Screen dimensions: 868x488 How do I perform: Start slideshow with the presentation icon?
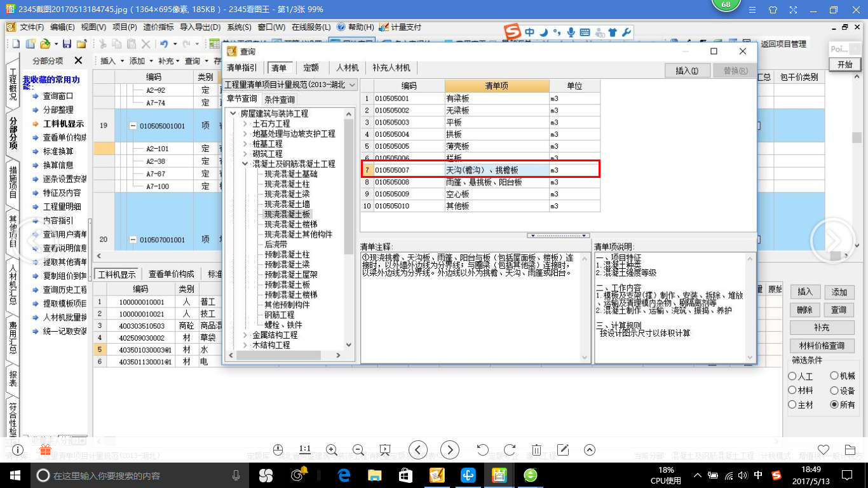tap(385, 450)
